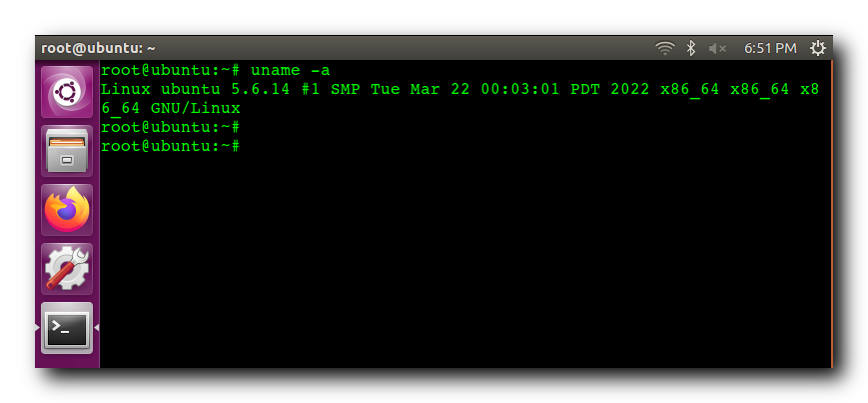Click the empty black terminal area
868x403 pixels.
465,261
